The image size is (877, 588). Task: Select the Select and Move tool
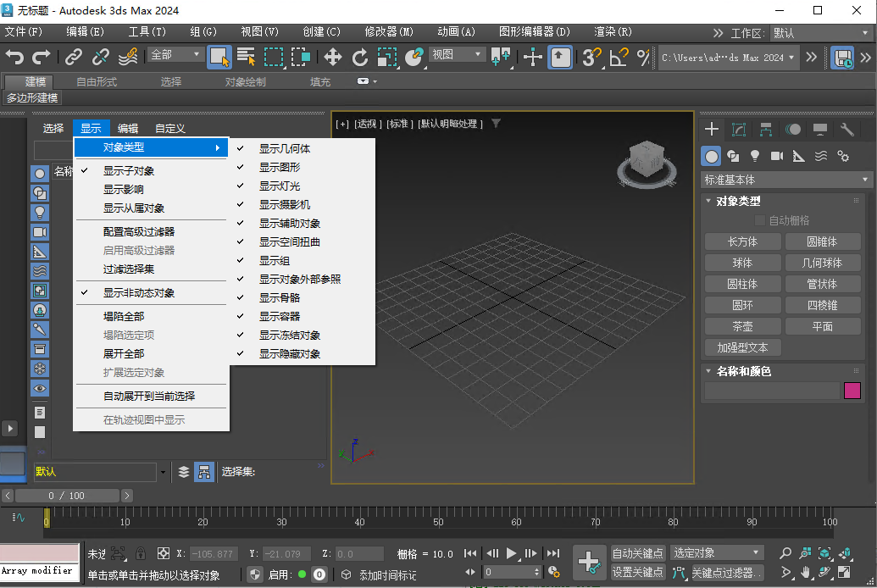(334, 58)
